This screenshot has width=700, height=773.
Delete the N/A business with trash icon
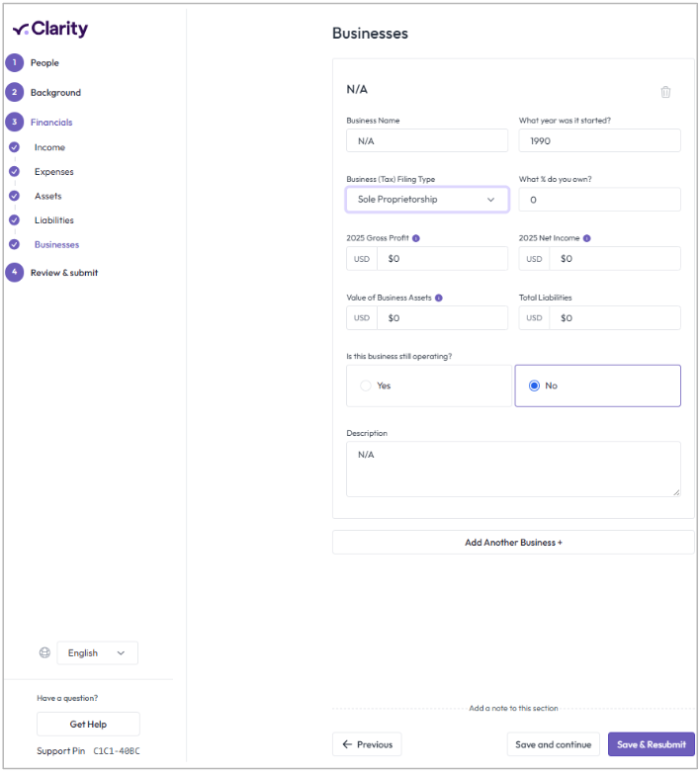pyautogui.click(x=665, y=92)
